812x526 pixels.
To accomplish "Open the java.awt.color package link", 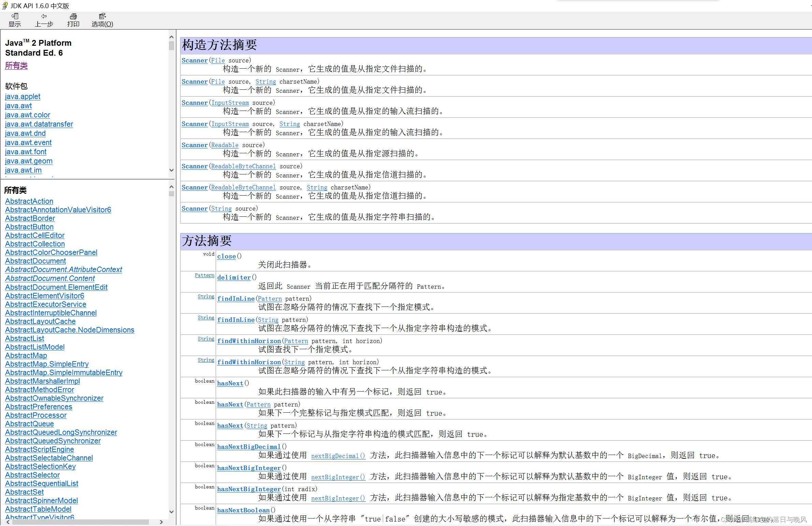I will point(27,115).
